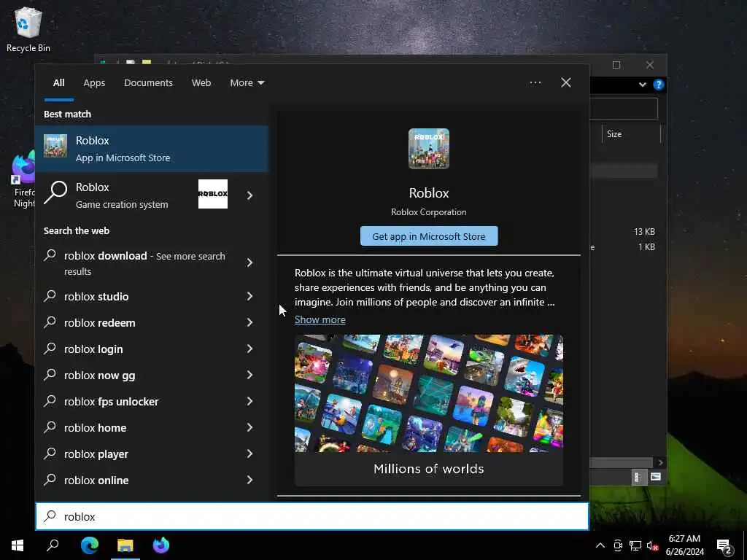The image size is (747, 560).
Task: Click the Show more description link
Action: [x=320, y=319]
